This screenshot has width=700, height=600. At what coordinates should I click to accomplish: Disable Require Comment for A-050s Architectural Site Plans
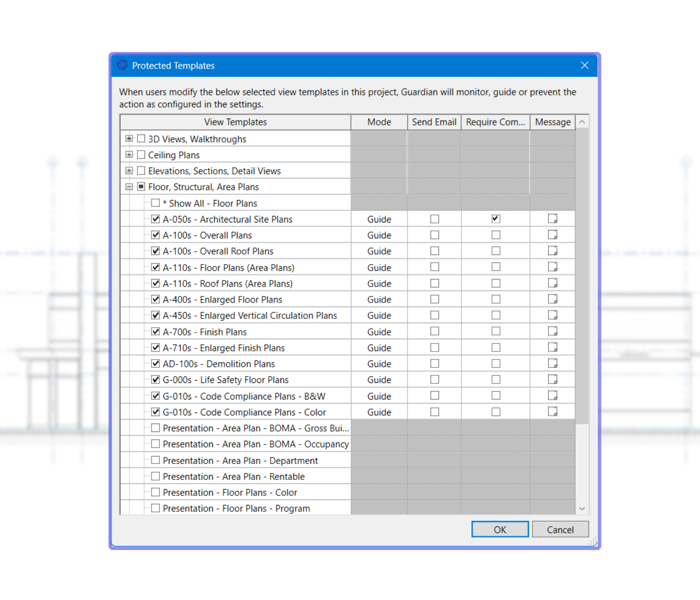pos(495,218)
